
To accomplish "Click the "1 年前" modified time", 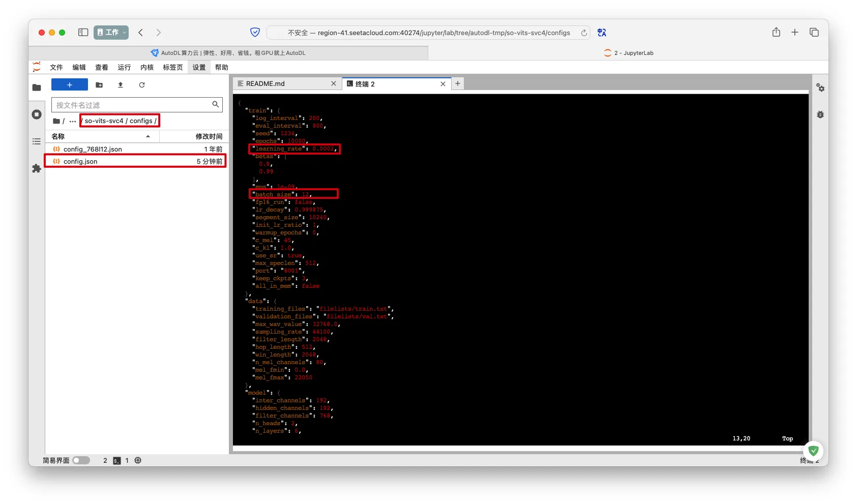I will coord(214,149).
